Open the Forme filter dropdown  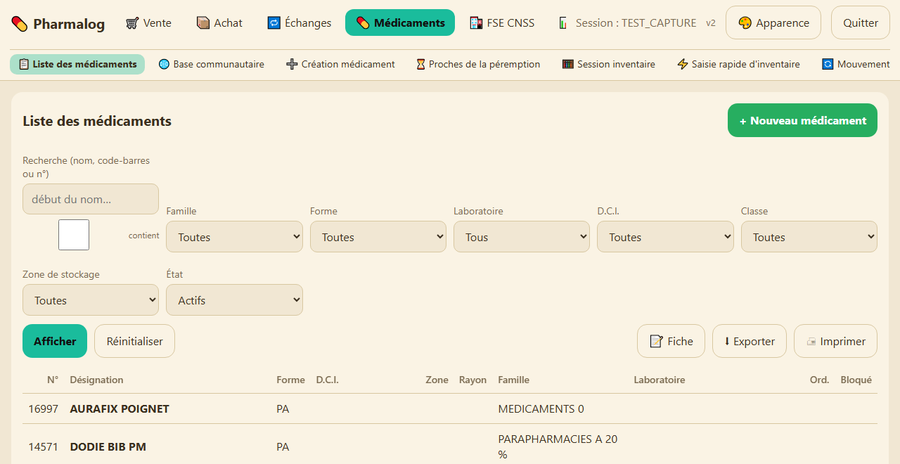click(378, 237)
